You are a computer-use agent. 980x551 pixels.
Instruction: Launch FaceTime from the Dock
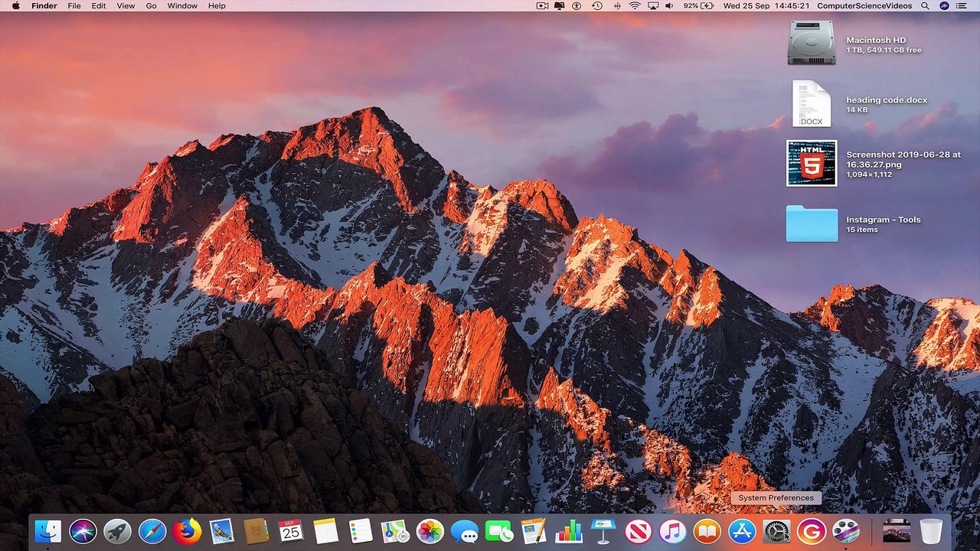pyautogui.click(x=499, y=531)
